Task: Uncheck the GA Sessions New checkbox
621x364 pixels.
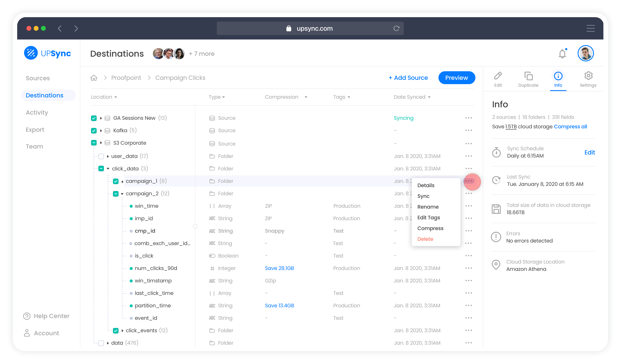Action: (94, 118)
